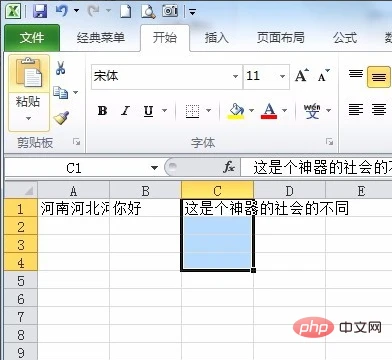Image resolution: width=392 pixels, height=360 pixels.
Task: Switch to the 公式 tab
Action: 345,38
